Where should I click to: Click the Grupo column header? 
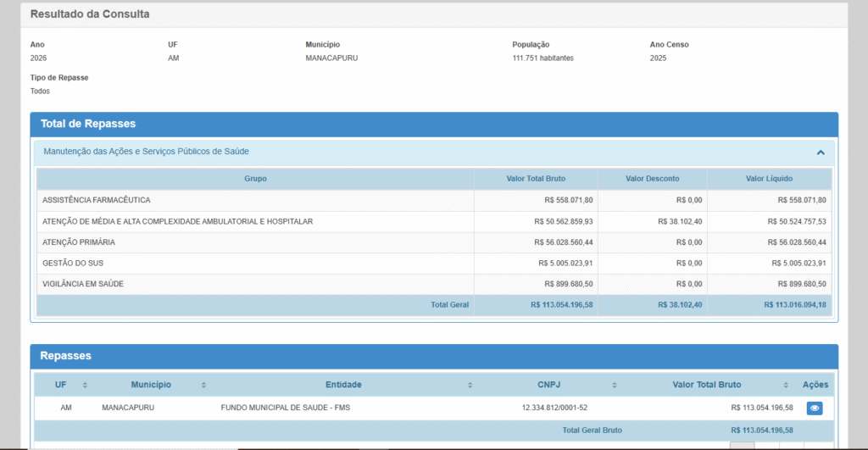coord(255,179)
